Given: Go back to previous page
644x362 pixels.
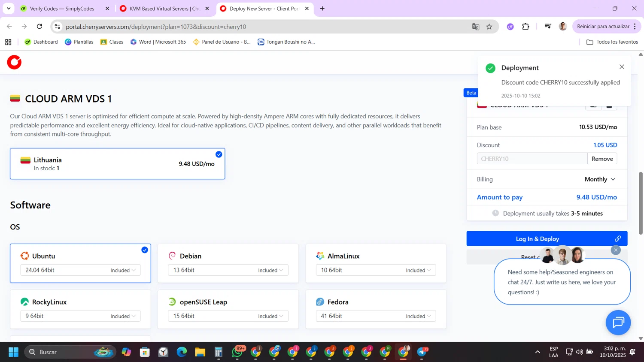Looking at the screenshot, I should coord(9,27).
